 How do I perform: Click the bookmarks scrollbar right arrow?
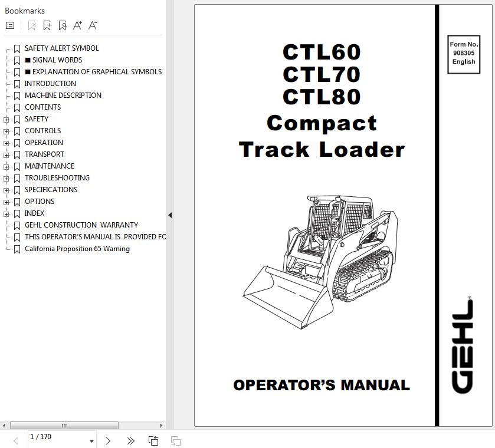pos(162,426)
